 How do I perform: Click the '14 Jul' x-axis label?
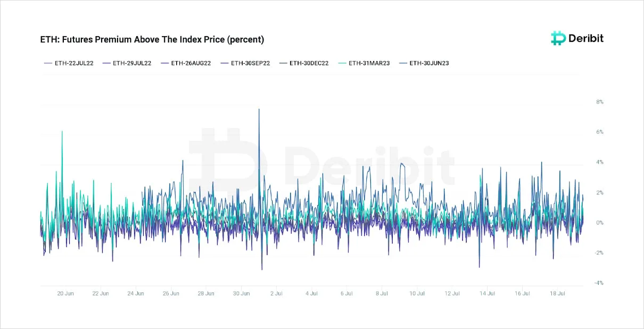pyautogui.click(x=487, y=293)
